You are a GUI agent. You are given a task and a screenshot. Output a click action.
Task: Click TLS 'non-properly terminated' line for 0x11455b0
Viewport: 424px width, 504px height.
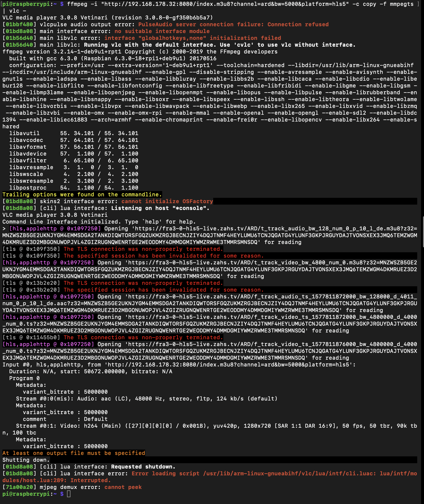(x=113, y=337)
